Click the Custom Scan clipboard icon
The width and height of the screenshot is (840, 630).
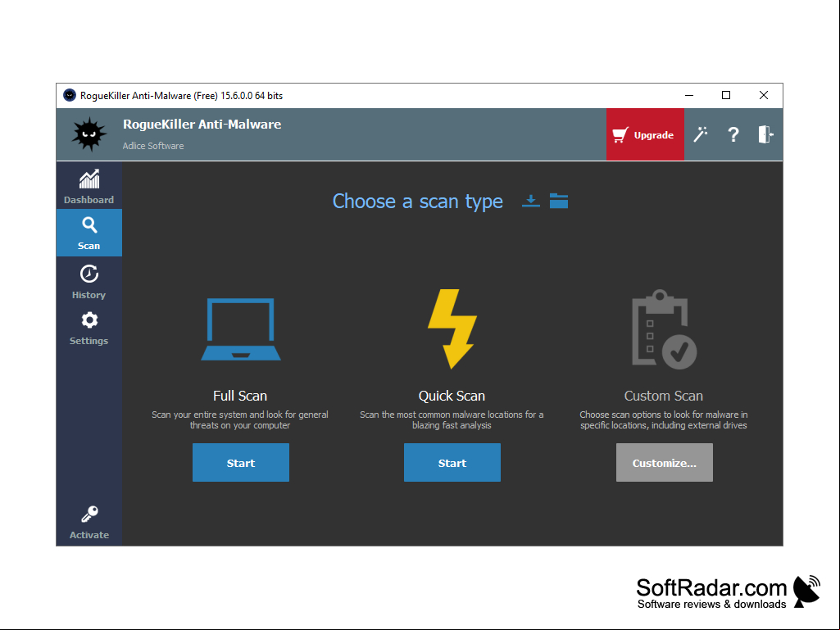(x=665, y=329)
